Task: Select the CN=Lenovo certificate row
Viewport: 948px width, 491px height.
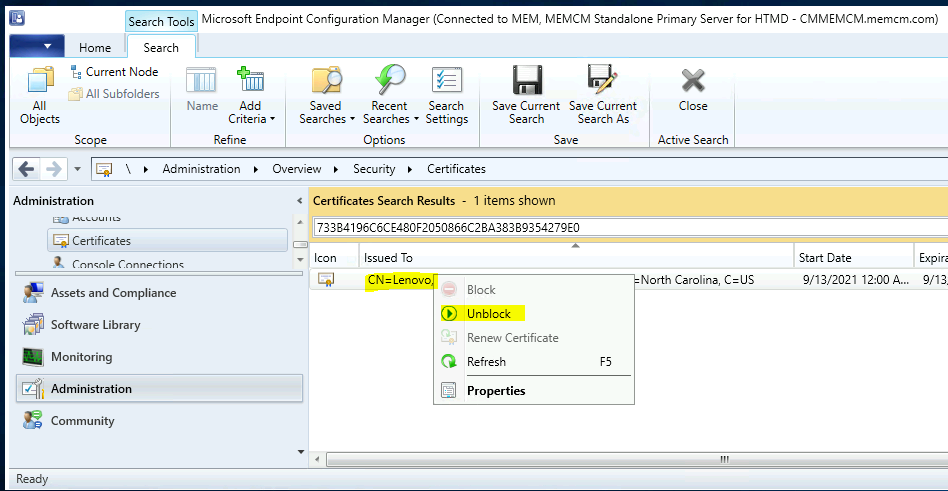Action: pyautogui.click(x=629, y=280)
